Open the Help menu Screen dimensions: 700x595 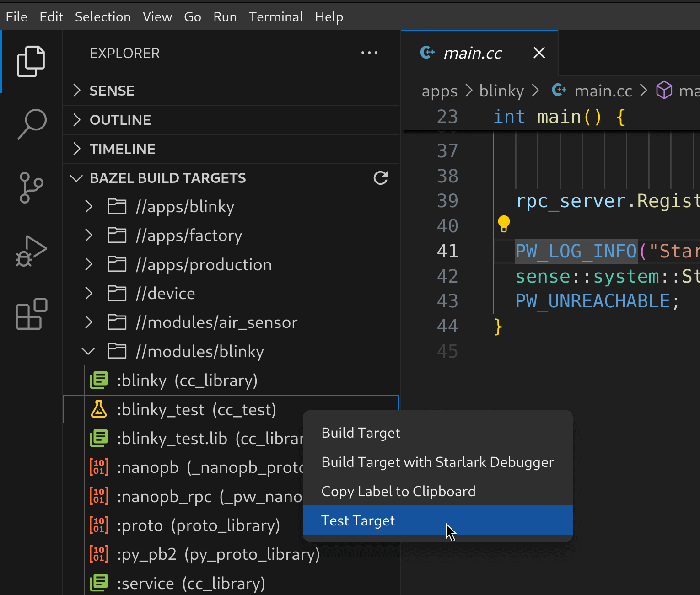(329, 17)
